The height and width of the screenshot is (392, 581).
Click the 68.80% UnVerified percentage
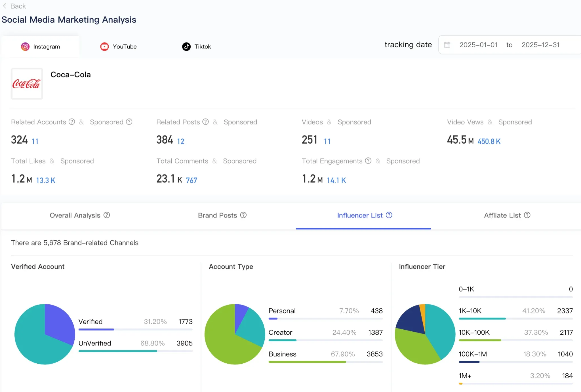coord(153,343)
